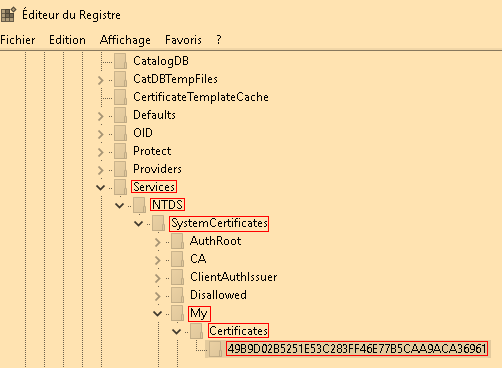Viewport: 502px width, 368px height.
Task: Expand the OID key
Action: 101,134
